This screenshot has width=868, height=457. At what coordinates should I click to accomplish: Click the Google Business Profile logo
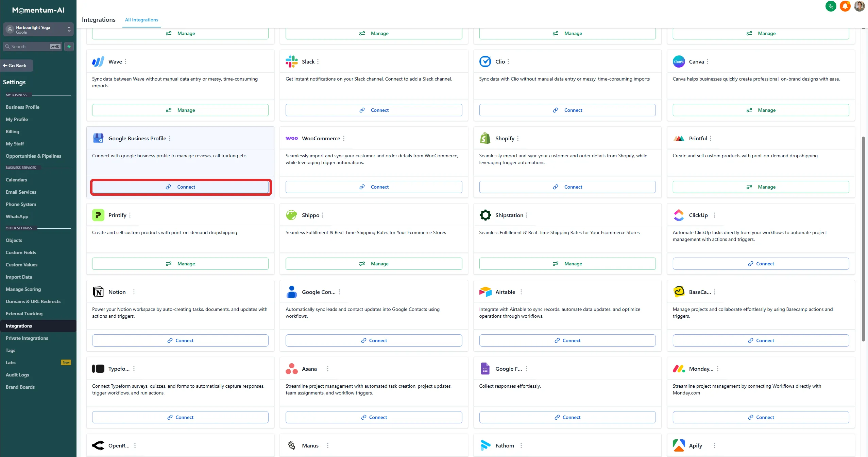coord(98,138)
